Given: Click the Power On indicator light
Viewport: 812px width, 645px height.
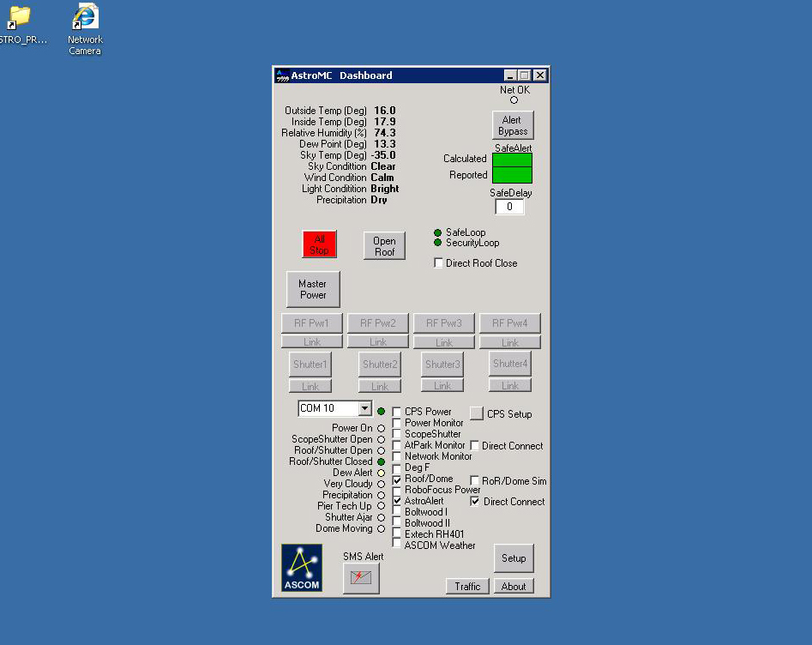Looking at the screenshot, I should point(382,429).
